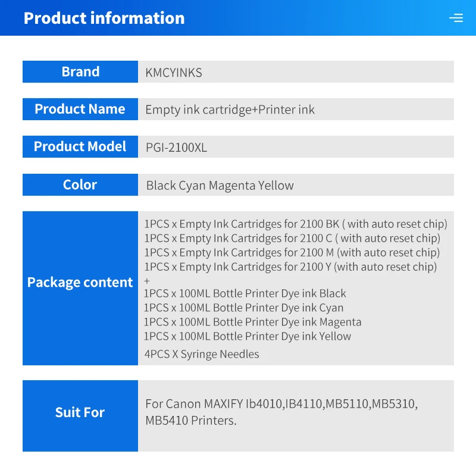Select the Package content label cell
Image resolution: width=476 pixels, height=476 pixels.
(x=80, y=288)
